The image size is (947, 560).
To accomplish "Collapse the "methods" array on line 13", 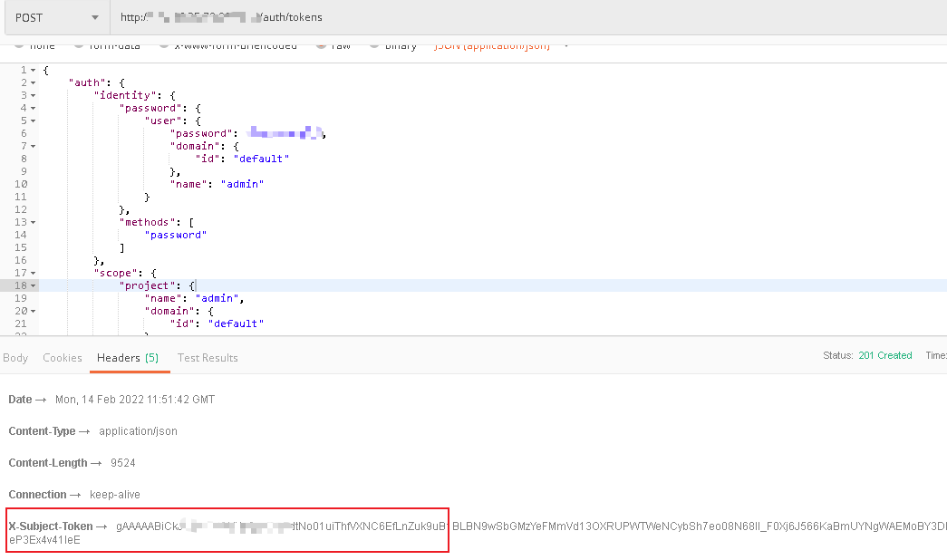I will tap(32, 222).
